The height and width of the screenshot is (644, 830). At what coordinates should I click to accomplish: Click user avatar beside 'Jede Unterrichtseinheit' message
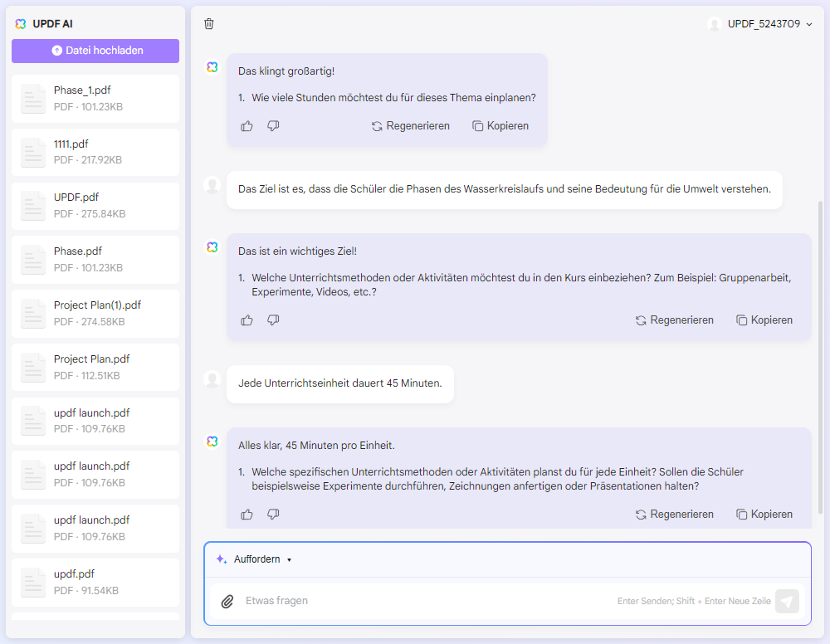[212, 379]
